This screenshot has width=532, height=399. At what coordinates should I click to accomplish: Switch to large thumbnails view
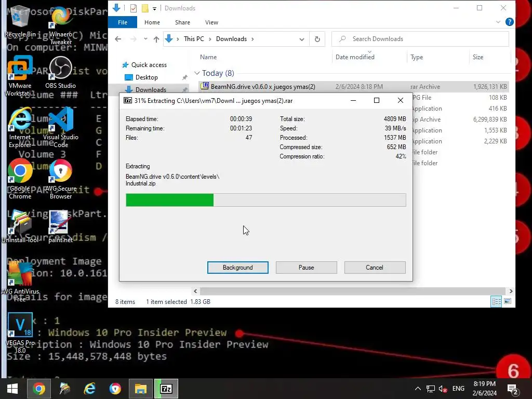[508, 301]
